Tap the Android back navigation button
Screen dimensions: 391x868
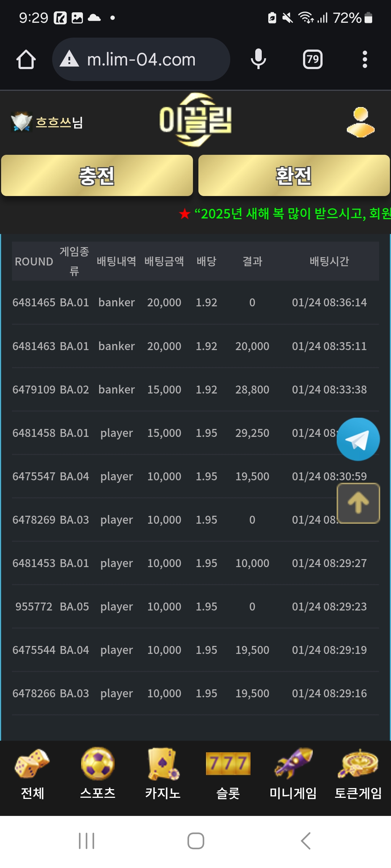[306, 841]
